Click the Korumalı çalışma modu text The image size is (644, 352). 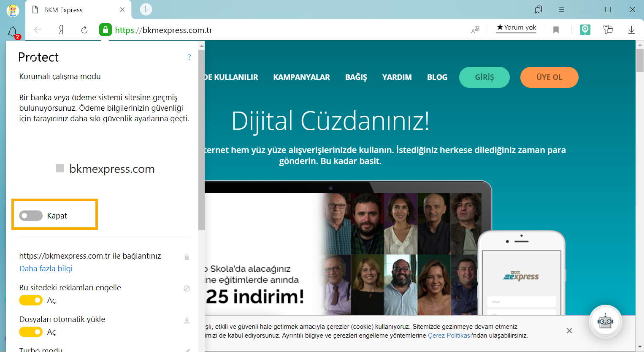click(60, 76)
